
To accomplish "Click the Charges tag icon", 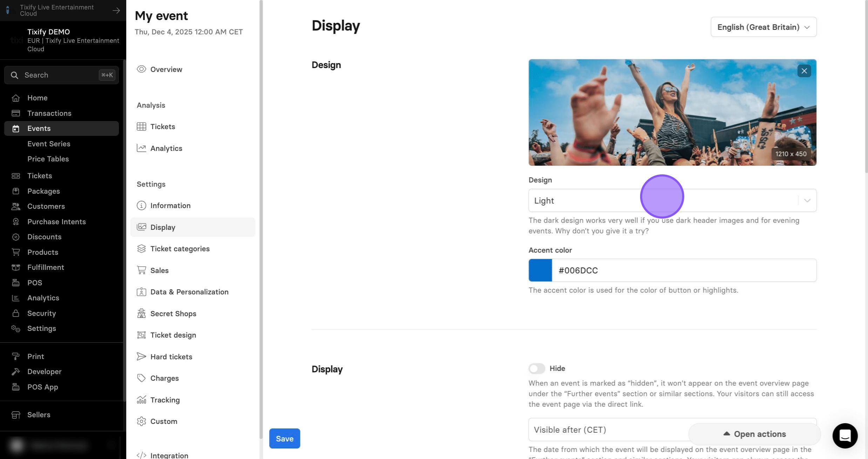I will [141, 378].
